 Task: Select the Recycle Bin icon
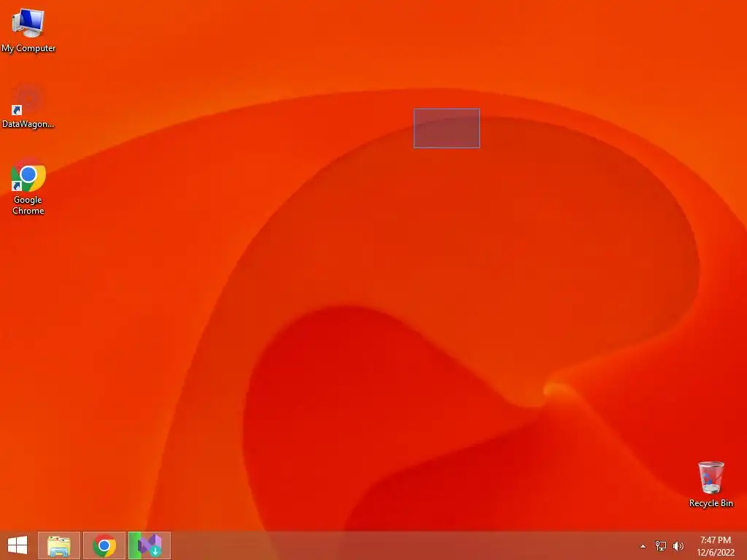click(711, 484)
